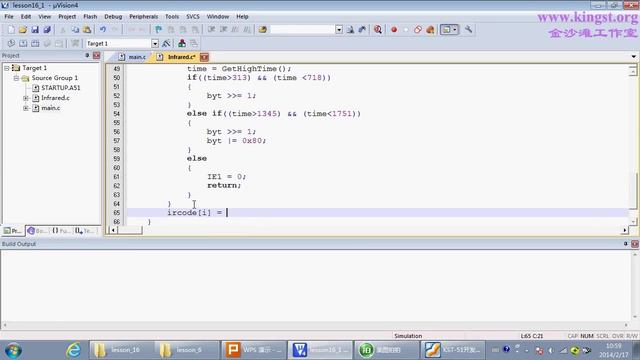Switch to the main.c editor tab
This screenshot has width=640, height=360.
pos(132,57)
